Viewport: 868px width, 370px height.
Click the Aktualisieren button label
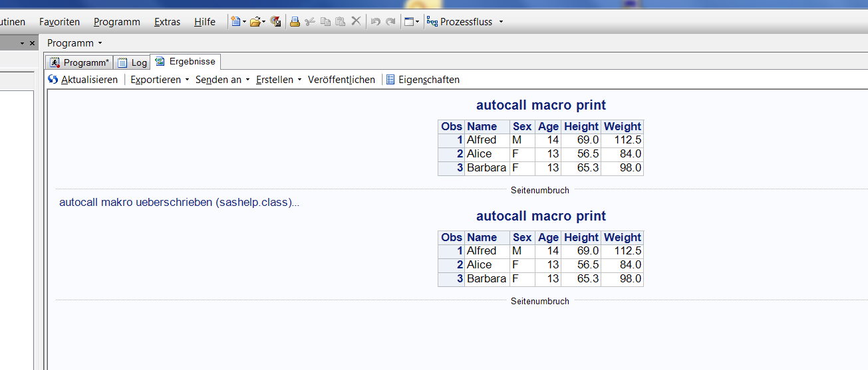coord(89,80)
